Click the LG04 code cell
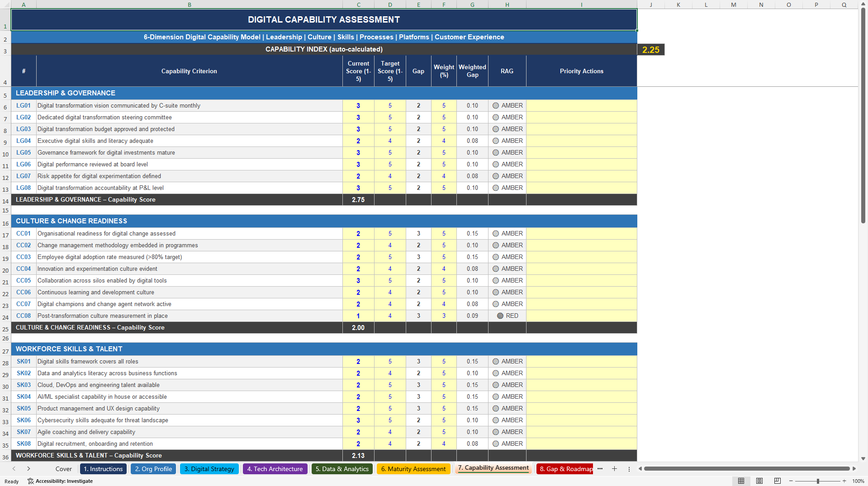 pyautogui.click(x=24, y=141)
